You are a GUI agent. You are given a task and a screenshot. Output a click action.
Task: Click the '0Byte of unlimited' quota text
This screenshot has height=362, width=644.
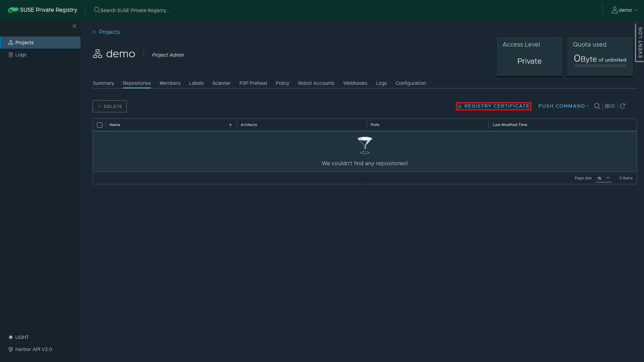pyautogui.click(x=600, y=59)
